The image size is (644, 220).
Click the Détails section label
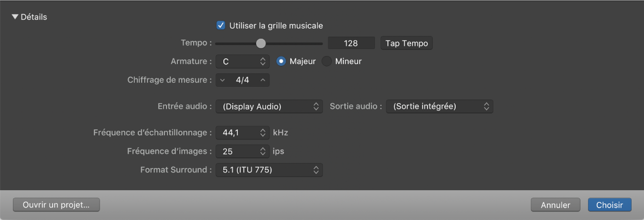click(34, 17)
